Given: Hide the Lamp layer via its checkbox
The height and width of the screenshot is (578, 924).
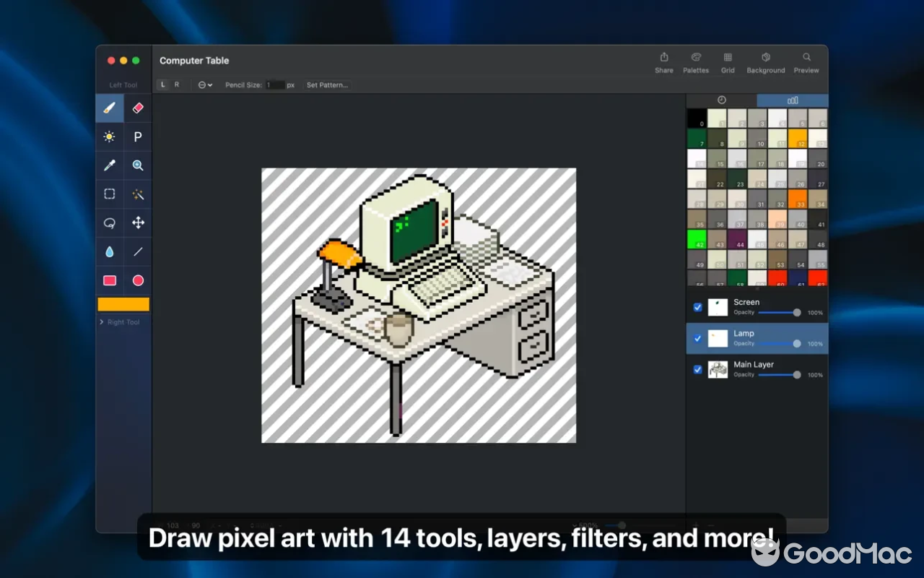Looking at the screenshot, I should pyautogui.click(x=697, y=338).
